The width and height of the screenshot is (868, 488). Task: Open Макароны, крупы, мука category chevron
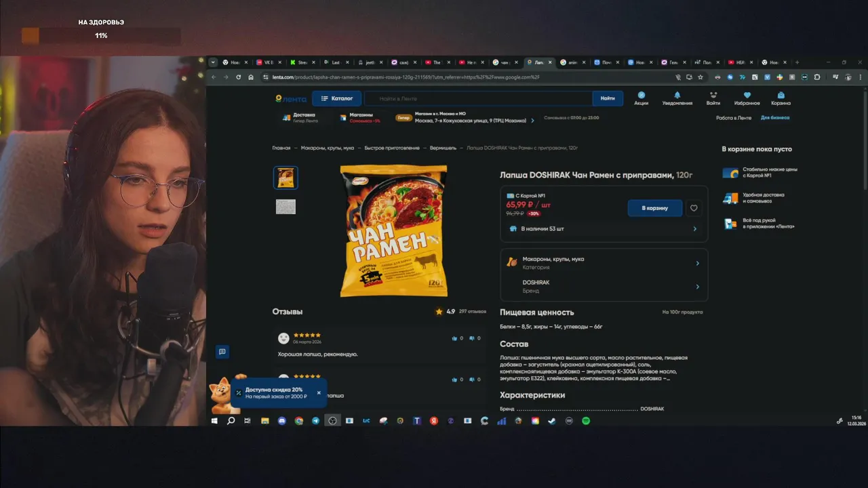697,263
